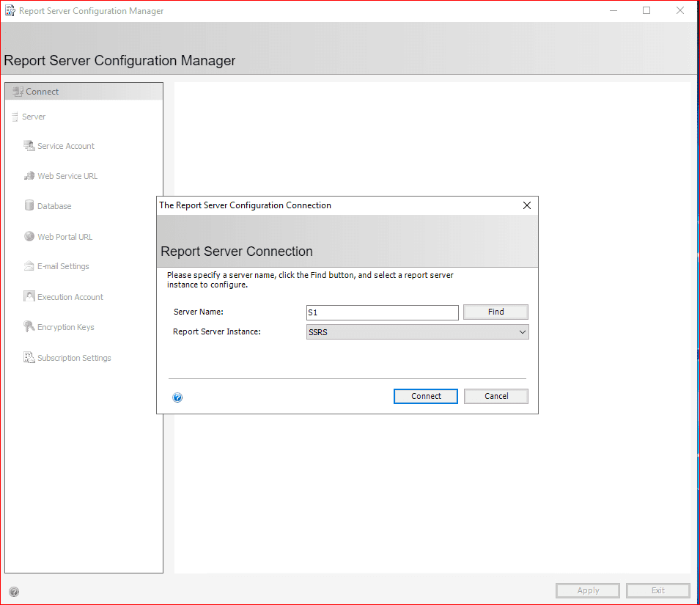The image size is (700, 605).
Task: Click the Service Account icon
Action: coord(29,146)
